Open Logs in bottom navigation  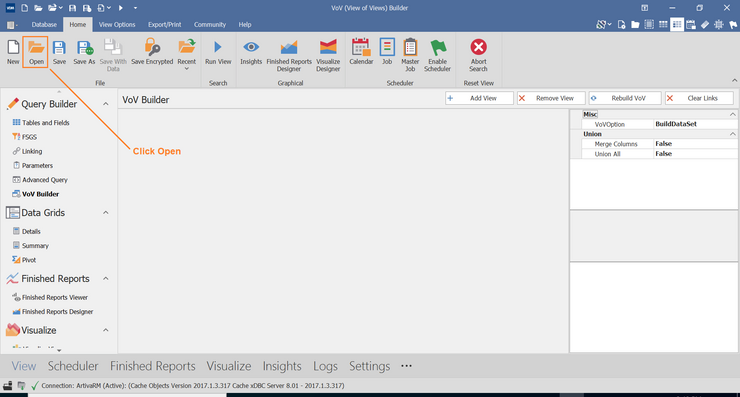point(325,366)
